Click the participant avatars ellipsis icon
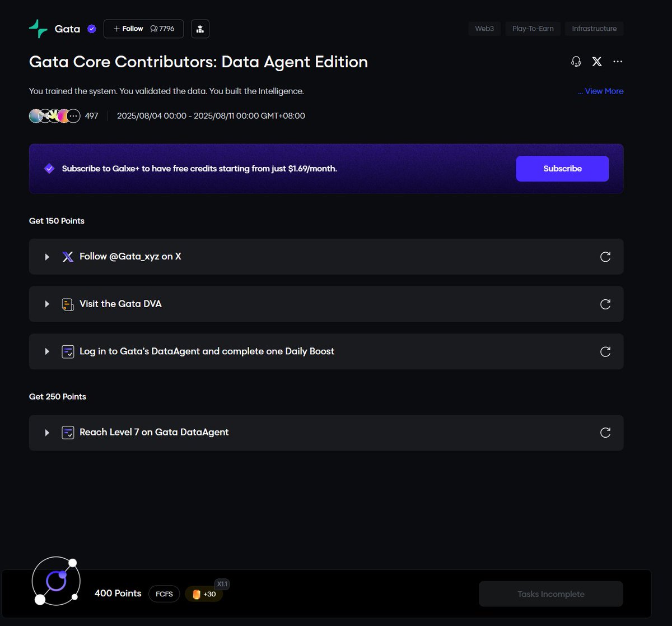The image size is (672, 626). [73, 116]
